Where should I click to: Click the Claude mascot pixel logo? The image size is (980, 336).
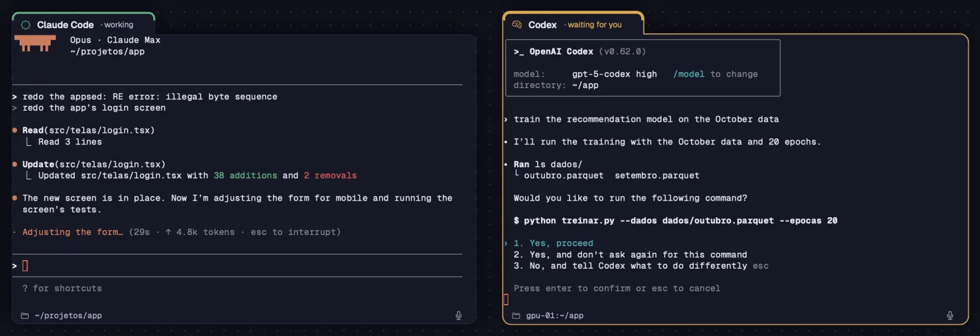(x=35, y=43)
